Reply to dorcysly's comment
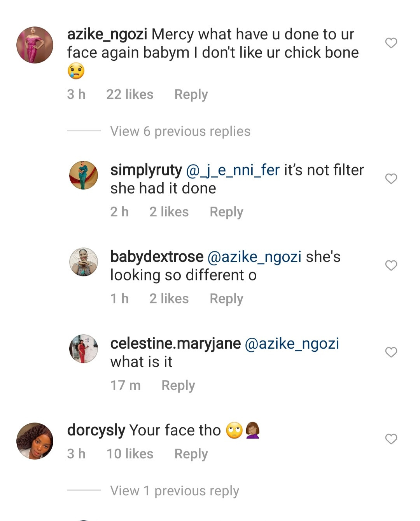The image size is (420, 521). pyautogui.click(x=191, y=454)
